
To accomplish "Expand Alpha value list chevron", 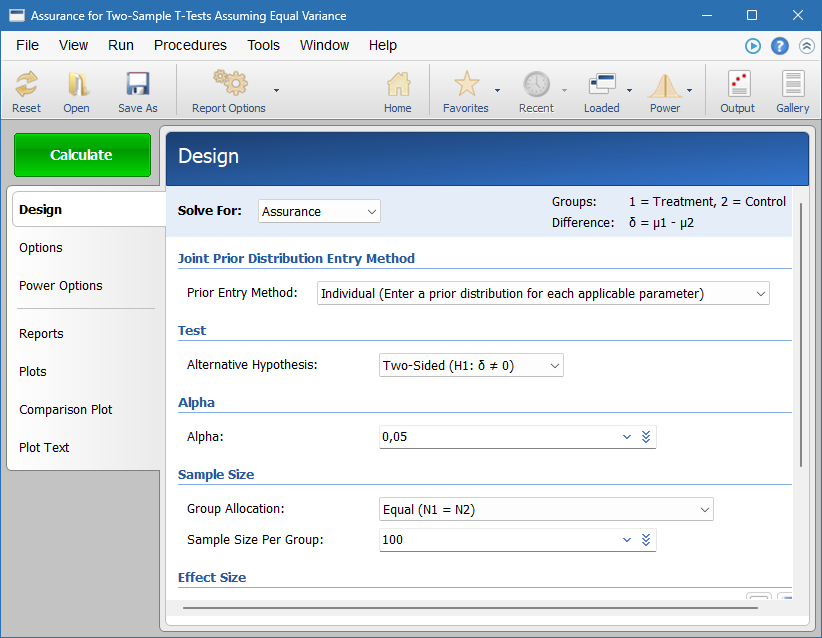I will tap(626, 437).
